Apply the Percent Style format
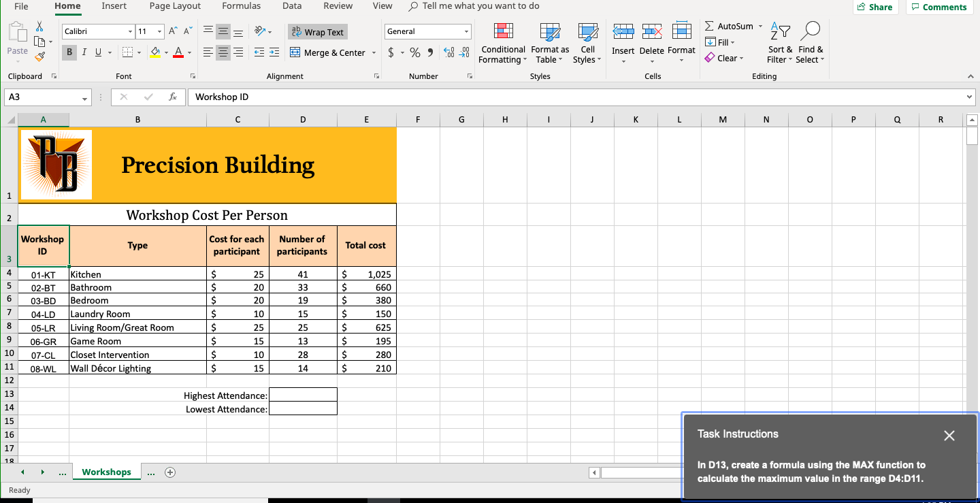980x503 pixels. (414, 52)
